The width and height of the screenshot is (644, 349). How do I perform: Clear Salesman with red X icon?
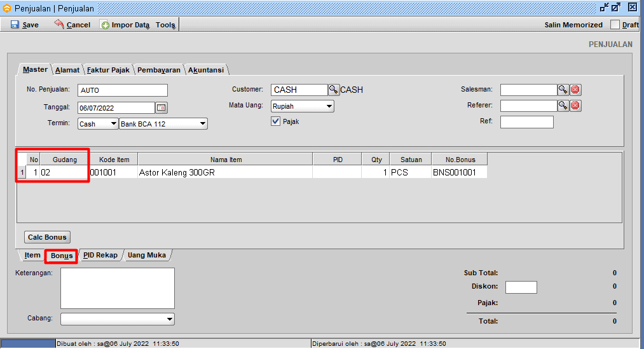(575, 90)
